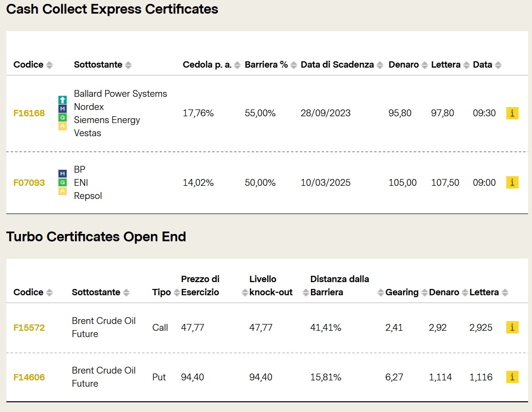Click green Q badge in F07093 row
The width and height of the screenshot is (532, 412).
62,182
